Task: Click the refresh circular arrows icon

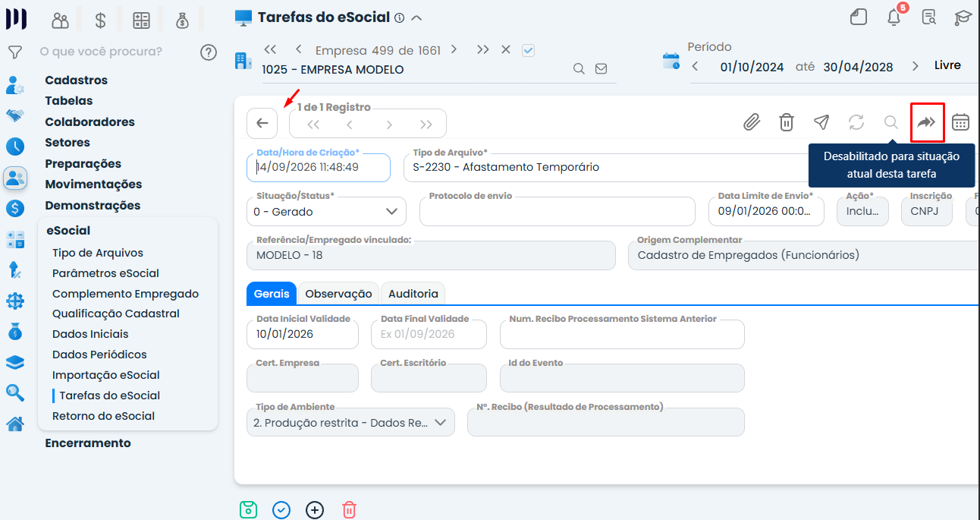Action: pos(856,122)
